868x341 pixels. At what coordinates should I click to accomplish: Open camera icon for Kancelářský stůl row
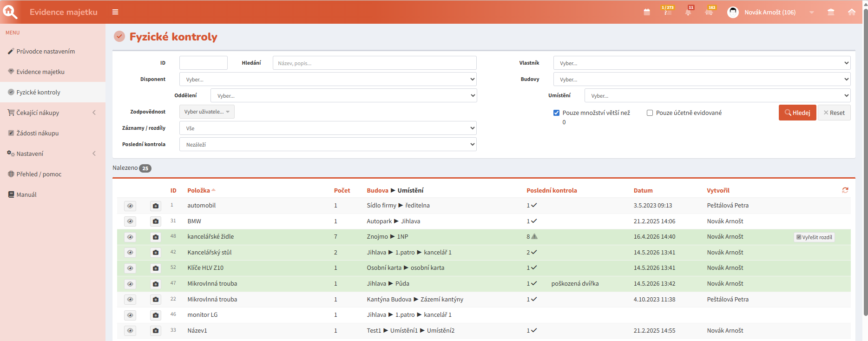pos(156,253)
